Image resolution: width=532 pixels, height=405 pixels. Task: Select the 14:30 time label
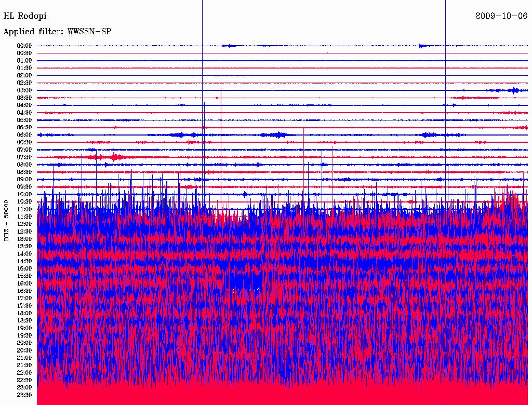[x=24, y=262]
